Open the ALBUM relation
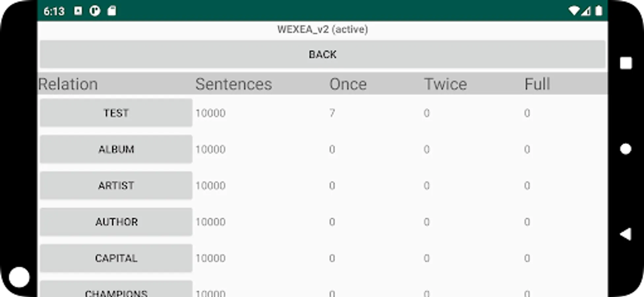 pos(116,149)
